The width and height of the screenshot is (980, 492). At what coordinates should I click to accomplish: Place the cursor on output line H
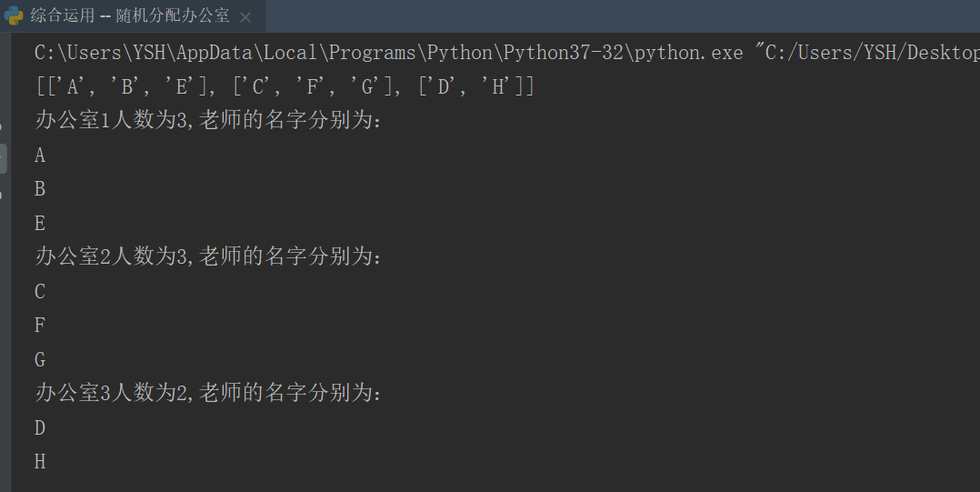coord(40,461)
